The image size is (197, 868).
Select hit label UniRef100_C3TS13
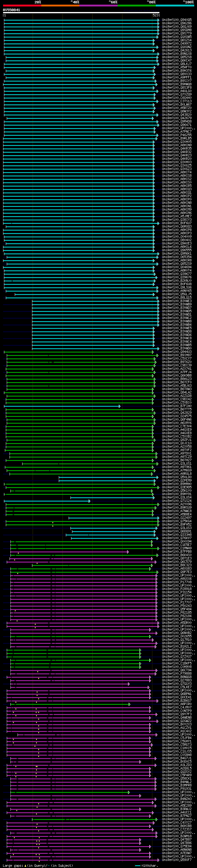[177, 101]
